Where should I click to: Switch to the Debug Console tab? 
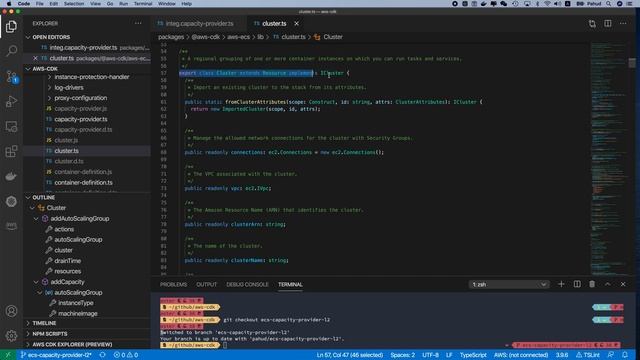[x=247, y=284]
